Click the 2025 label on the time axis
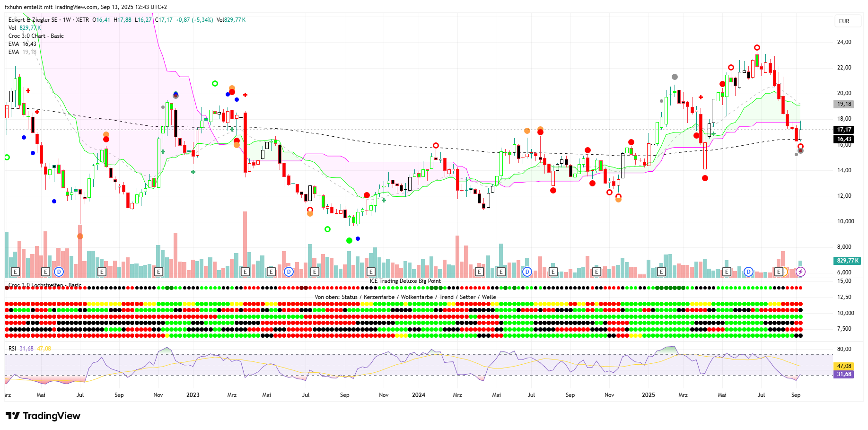868x430 pixels. pos(648,395)
